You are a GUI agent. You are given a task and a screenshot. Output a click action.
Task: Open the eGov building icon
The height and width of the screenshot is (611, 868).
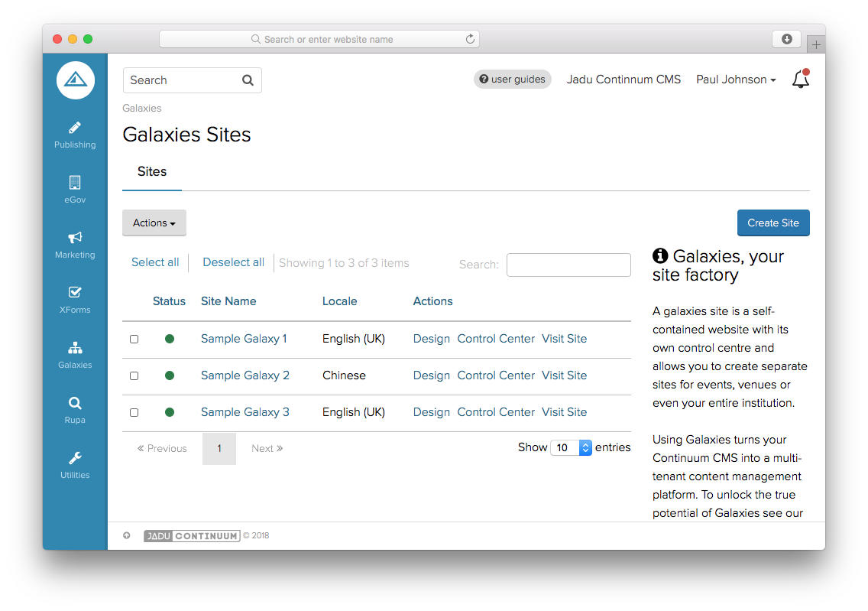click(x=75, y=183)
